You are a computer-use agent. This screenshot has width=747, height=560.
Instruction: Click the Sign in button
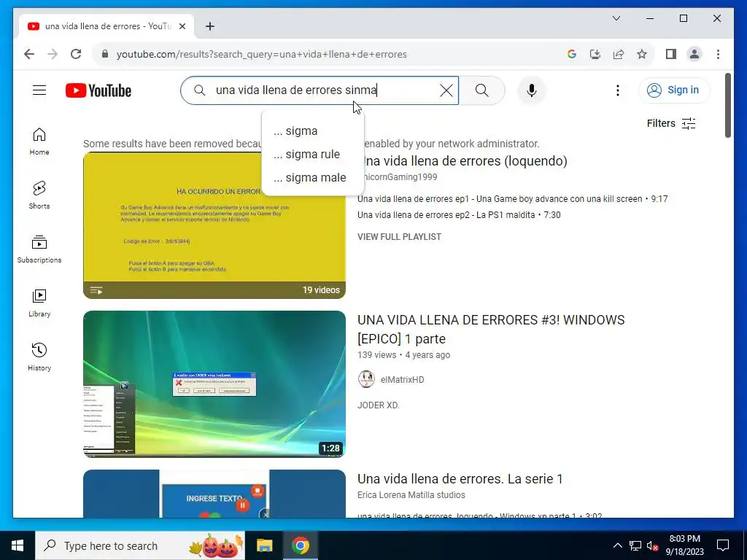point(674,90)
